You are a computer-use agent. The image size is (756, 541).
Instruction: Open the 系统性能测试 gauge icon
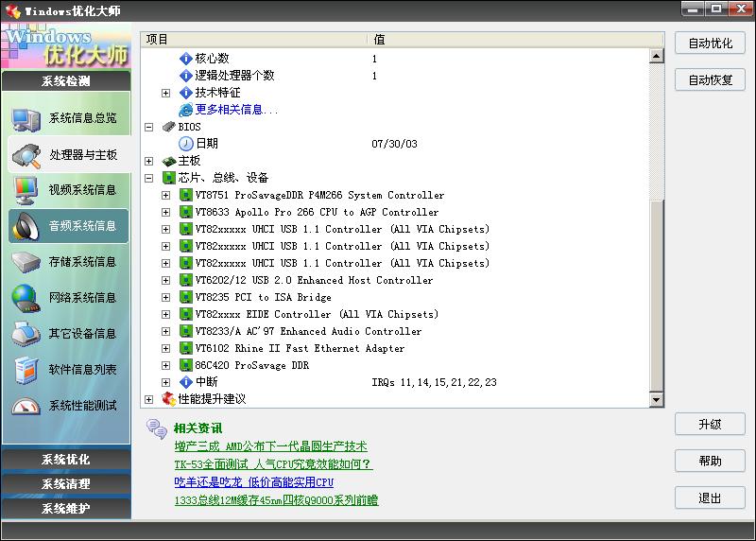point(26,406)
